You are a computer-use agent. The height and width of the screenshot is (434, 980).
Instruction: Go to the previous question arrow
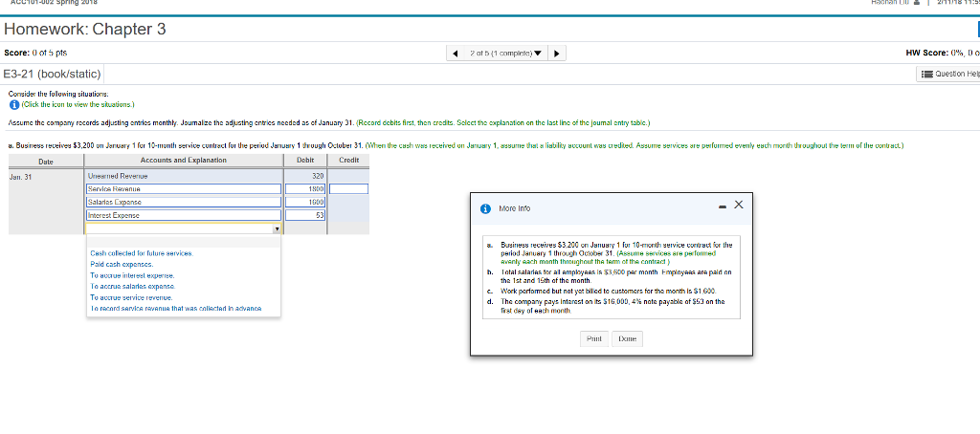455,54
